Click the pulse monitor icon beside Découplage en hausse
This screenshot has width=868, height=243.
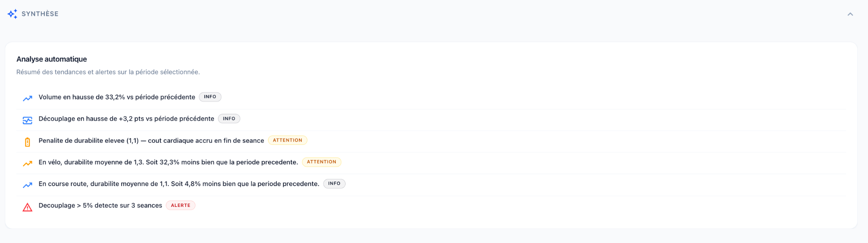point(28,120)
